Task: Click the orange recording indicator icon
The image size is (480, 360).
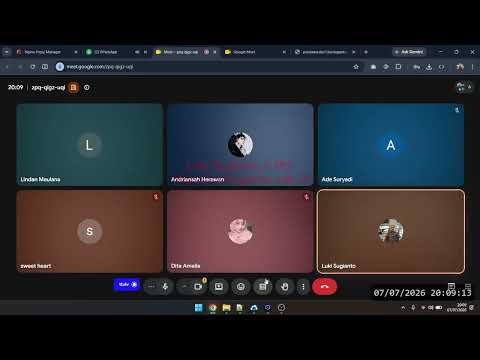Action: (73, 88)
